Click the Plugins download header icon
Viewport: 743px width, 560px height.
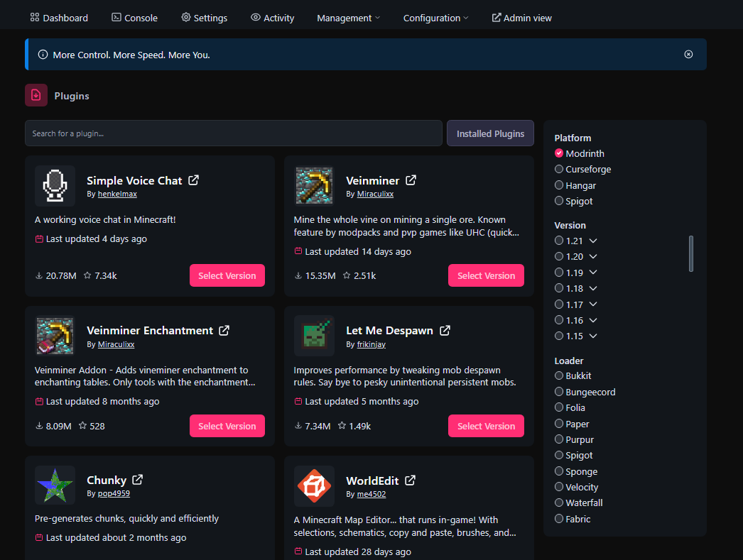pyautogui.click(x=36, y=95)
